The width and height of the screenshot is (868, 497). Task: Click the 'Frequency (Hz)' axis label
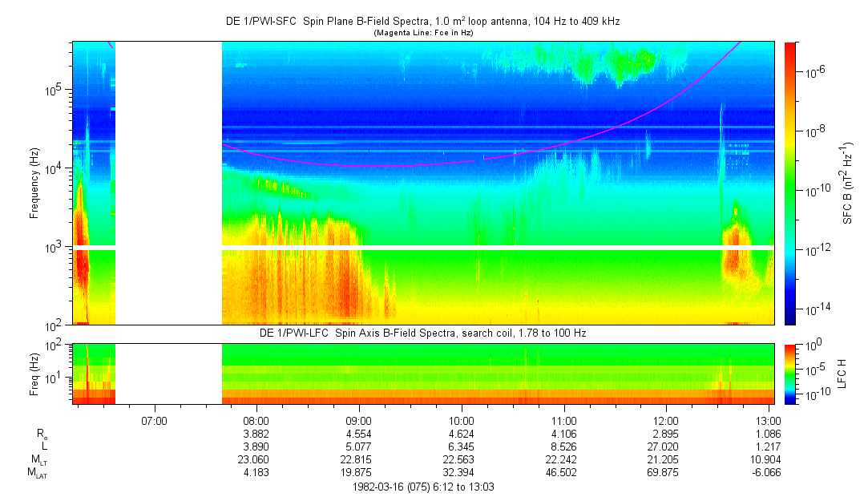[34, 184]
